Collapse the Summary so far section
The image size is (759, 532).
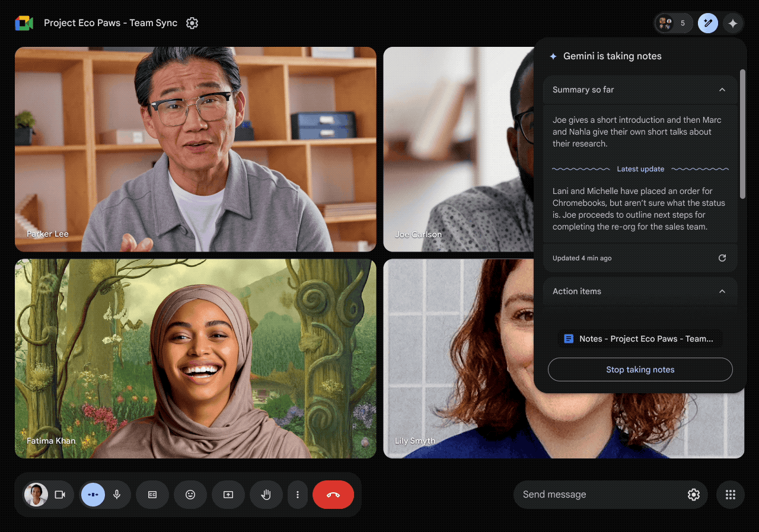pyautogui.click(x=722, y=90)
